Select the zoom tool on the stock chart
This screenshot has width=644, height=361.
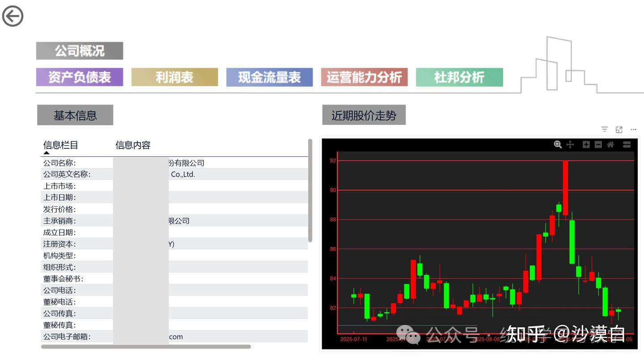tap(558, 145)
